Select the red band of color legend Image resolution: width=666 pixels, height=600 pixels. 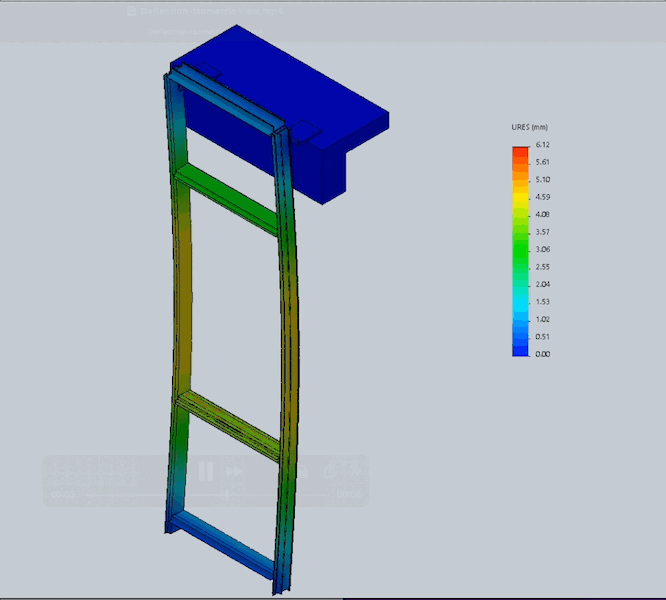pos(520,151)
